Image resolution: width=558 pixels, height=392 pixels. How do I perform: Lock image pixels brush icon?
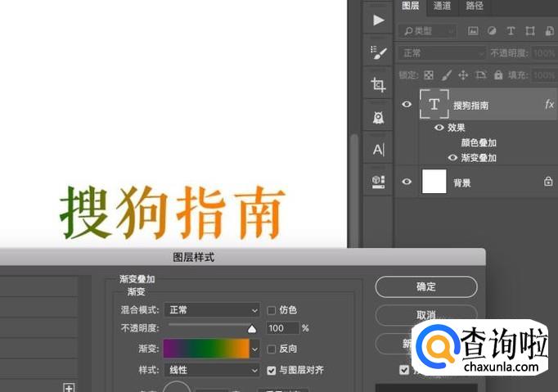point(447,74)
